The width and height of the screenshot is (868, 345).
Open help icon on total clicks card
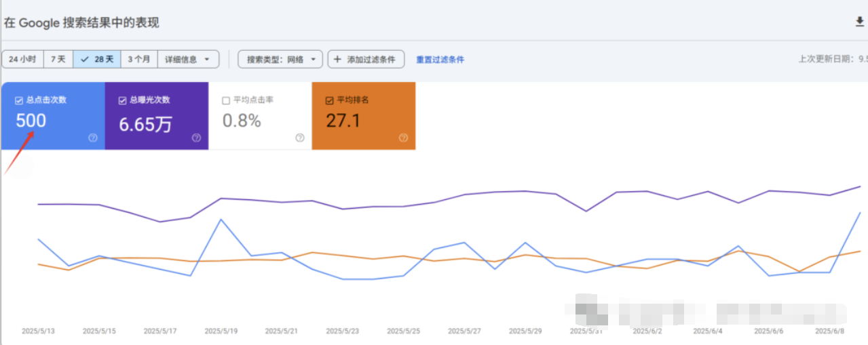(x=93, y=138)
